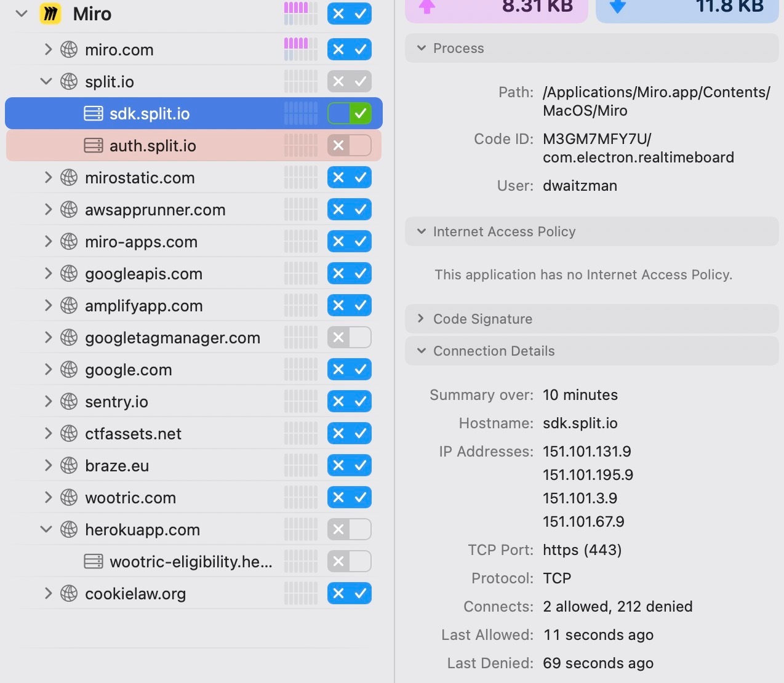Click the server icon beside wootric-eligibility host
784x683 pixels.
(x=94, y=561)
